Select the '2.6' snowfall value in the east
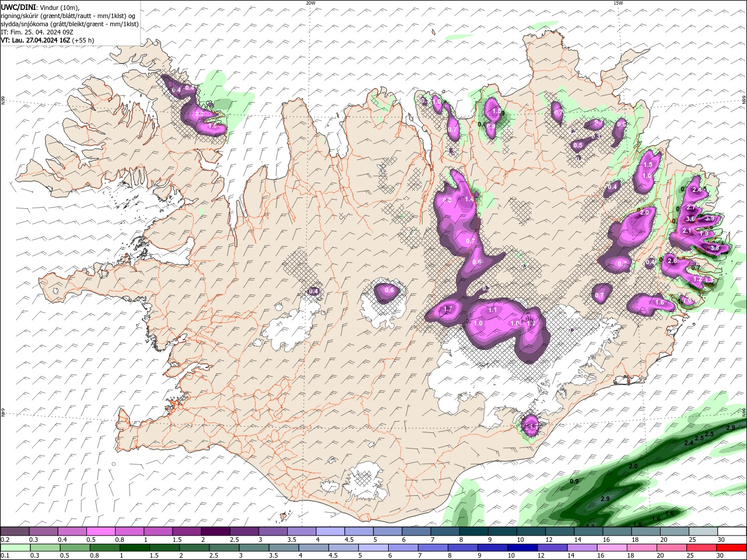The height and width of the screenshot is (560, 747). (672, 261)
